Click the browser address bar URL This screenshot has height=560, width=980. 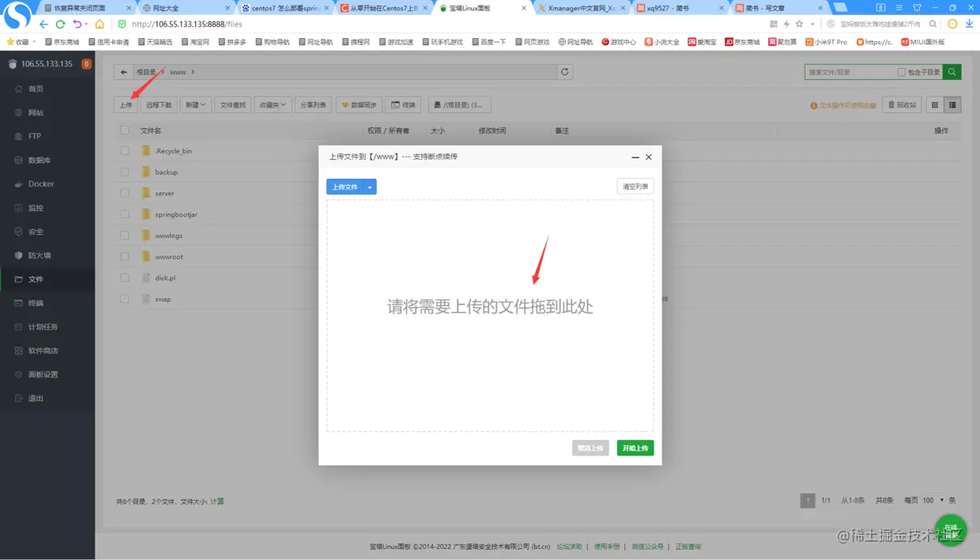tap(187, 25)
